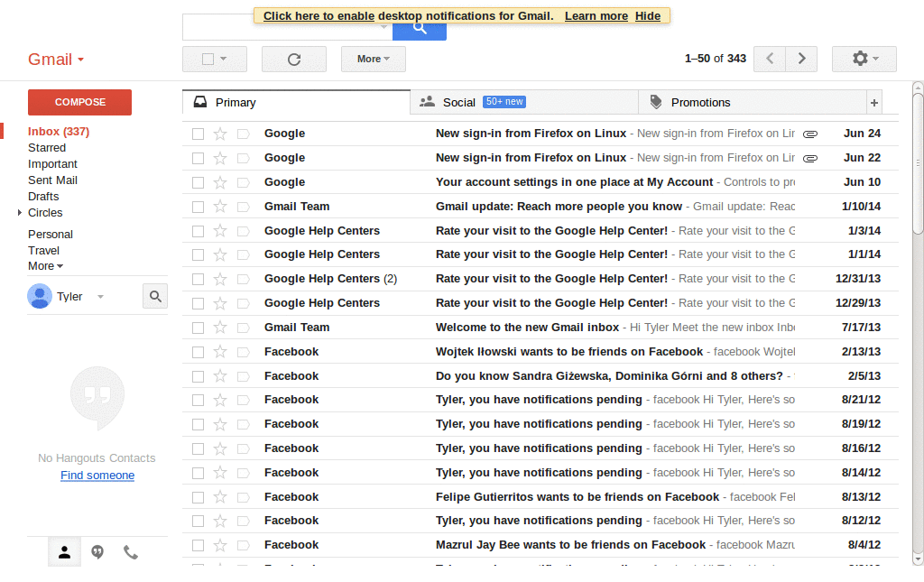Open the attachment icon on the Jun 24 email

tap(810, 134)
